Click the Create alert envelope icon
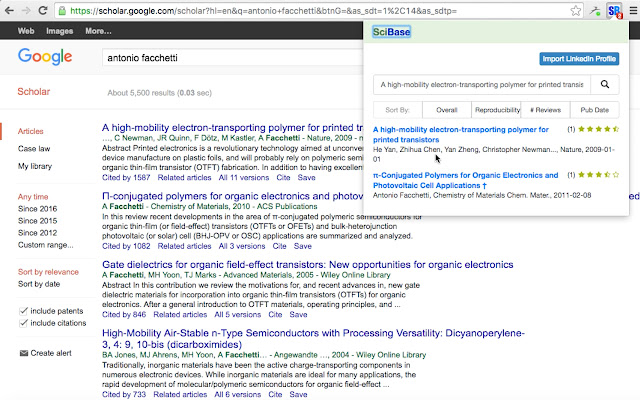Image resolution: width=640 pixels, height=400 pixels. [24, 353]
